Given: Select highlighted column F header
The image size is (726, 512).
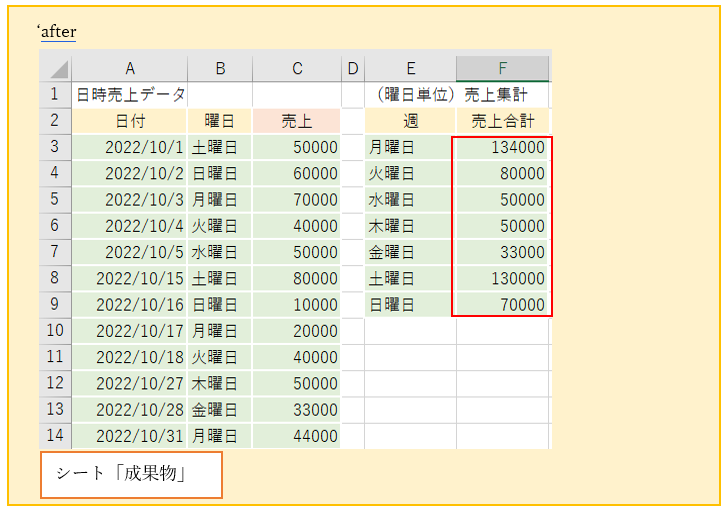Looking at the screenshot, I should pyautogui.click(x=502, y=69).
